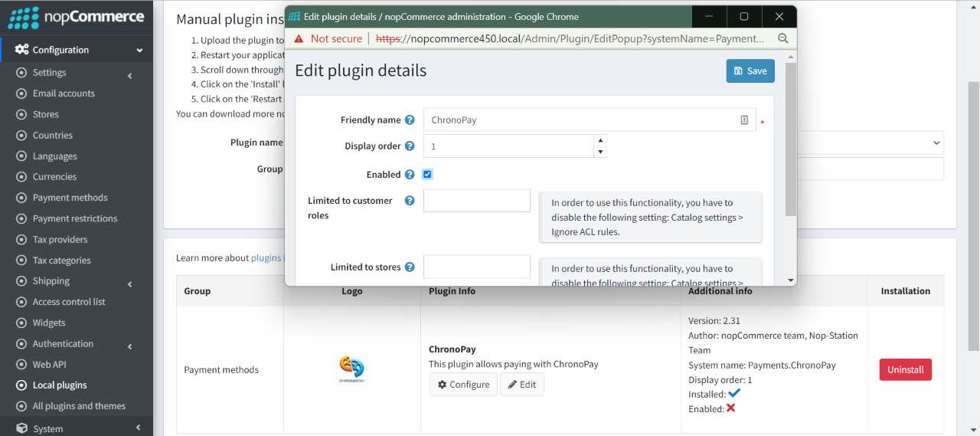Open Payment methods menu item
Screen dimensions: 980x436
[70, 198]
